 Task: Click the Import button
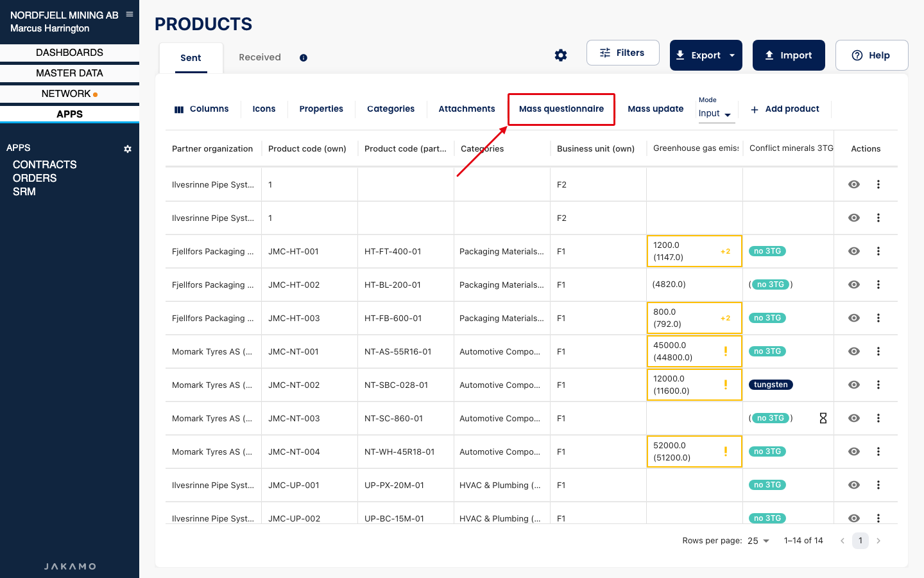789,55
